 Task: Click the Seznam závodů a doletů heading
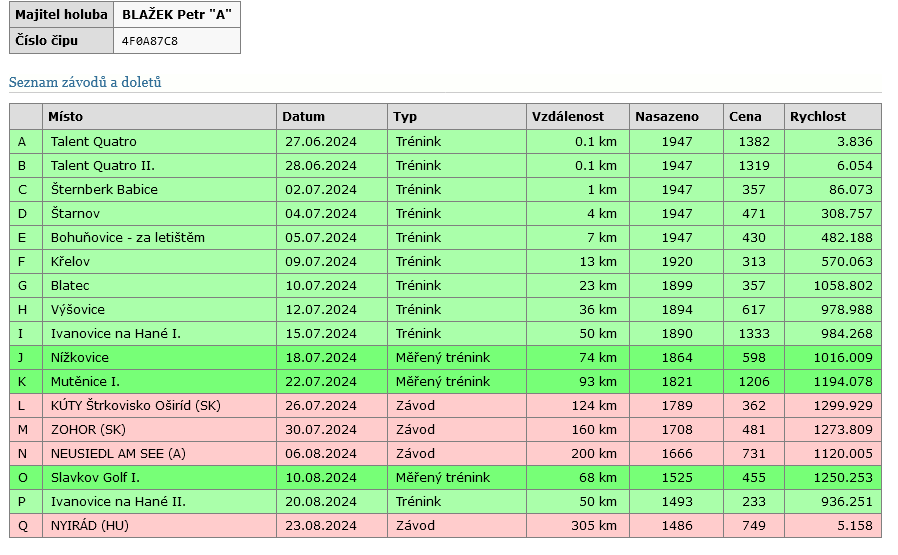(x=85, y=82)
